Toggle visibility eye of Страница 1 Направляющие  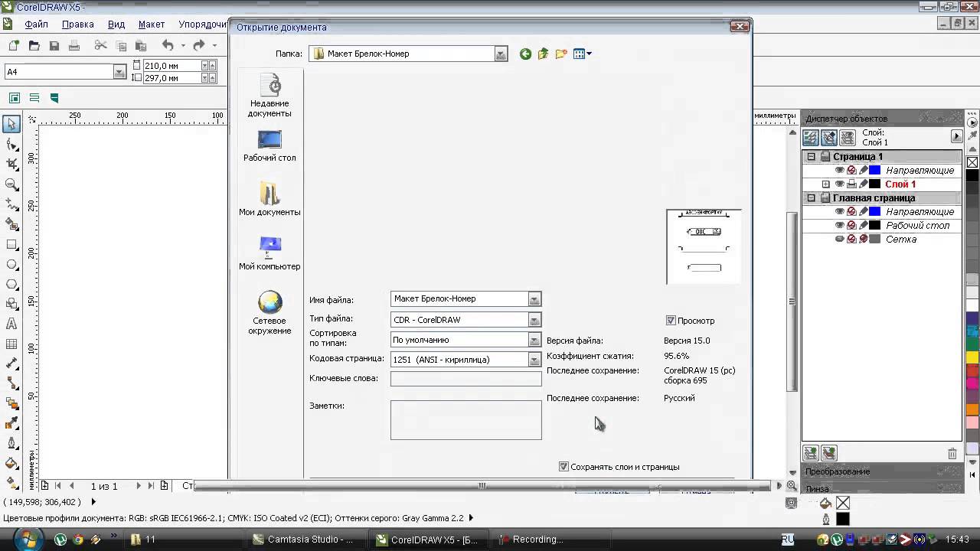(839, 171)
